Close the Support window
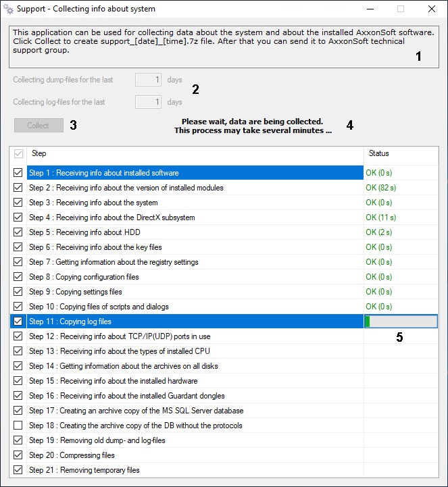The width and height of the screenshot is (448, 487). [x=432, y=9]
